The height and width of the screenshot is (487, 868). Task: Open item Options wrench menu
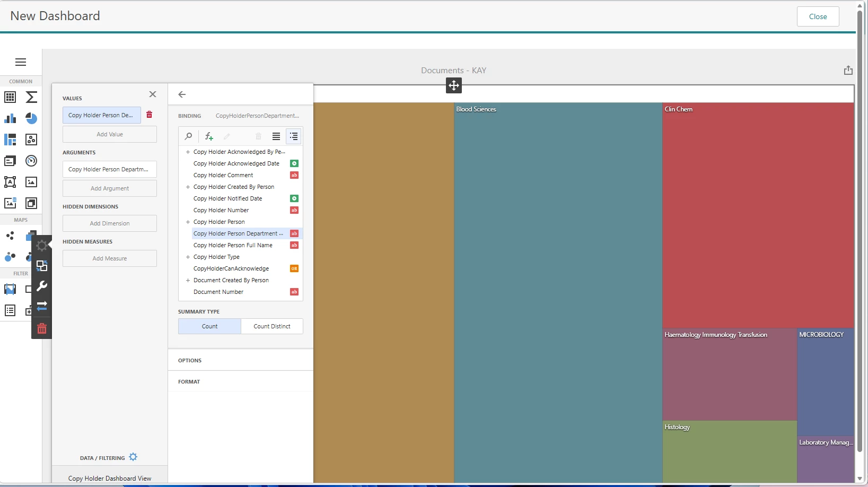click(42, 286)
